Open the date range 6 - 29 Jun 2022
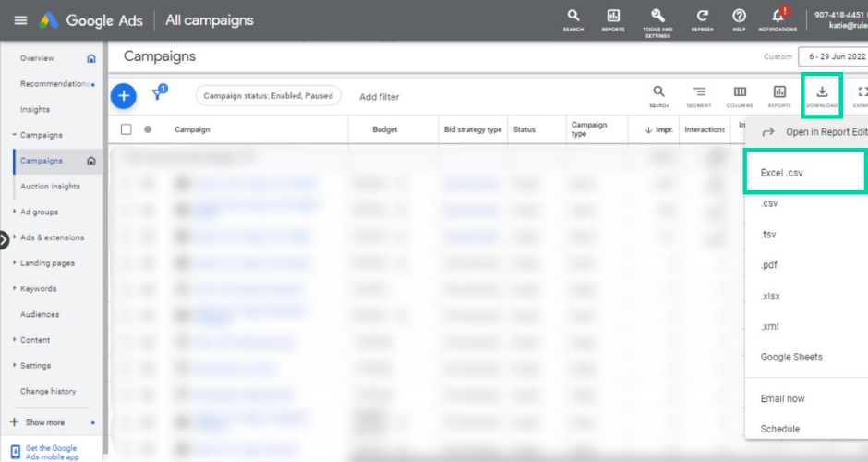 [x=833, y=56]
